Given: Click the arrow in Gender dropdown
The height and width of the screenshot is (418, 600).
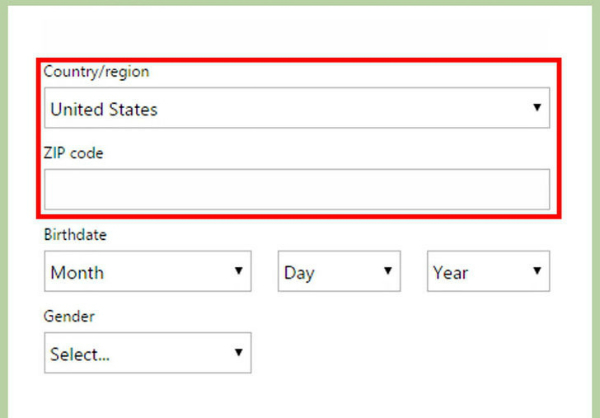Looking at the screenshot, I should 239,353.
